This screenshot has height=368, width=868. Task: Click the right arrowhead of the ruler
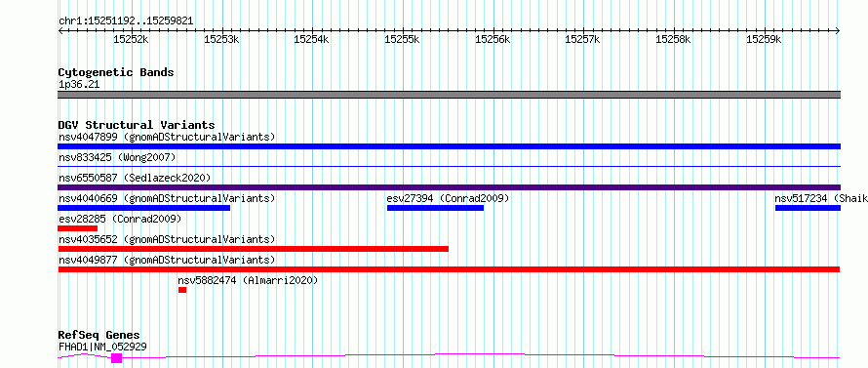(838, 31)
